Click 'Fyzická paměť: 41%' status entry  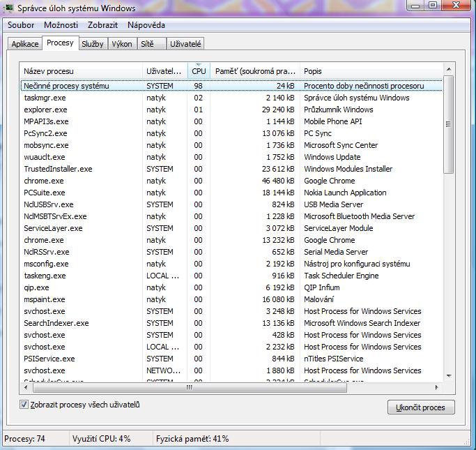pos(192,439)
